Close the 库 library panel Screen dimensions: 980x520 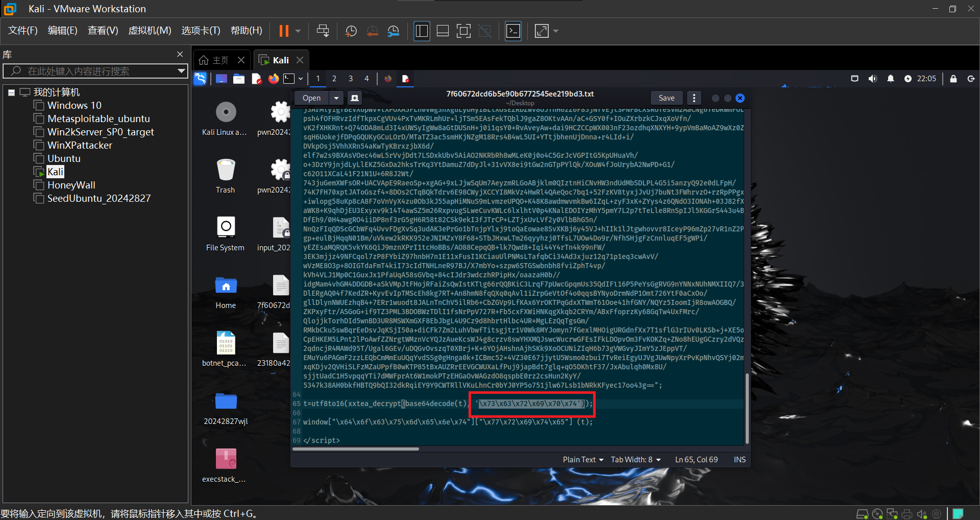tap(180, 54)
